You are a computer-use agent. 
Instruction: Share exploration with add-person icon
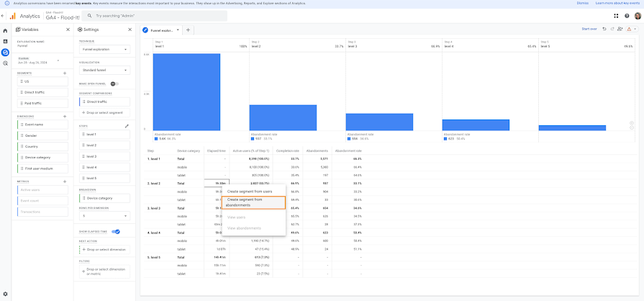[x=620, y=29]
